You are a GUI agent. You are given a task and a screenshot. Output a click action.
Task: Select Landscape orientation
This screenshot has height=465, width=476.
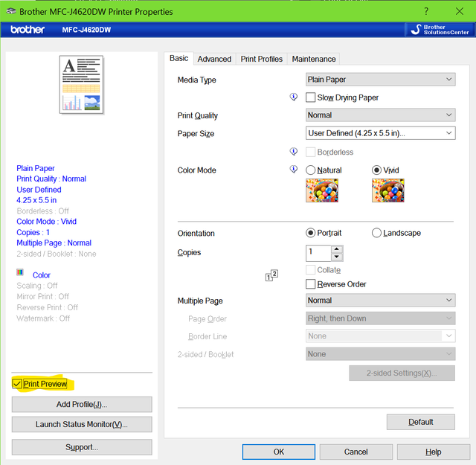point(376,233)
